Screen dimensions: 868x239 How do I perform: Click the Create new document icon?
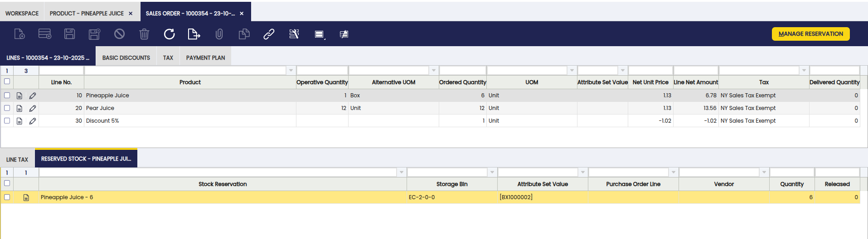click(x=19, y=34)
